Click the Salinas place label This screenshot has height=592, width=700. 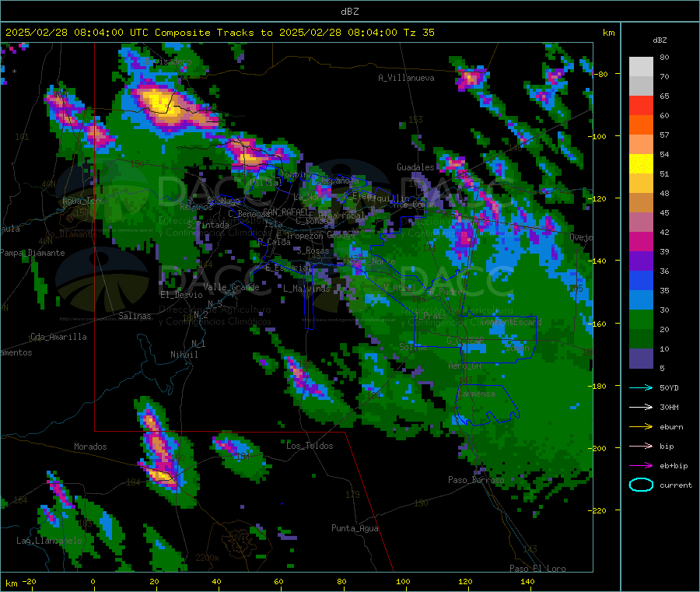tap(135, 316)
